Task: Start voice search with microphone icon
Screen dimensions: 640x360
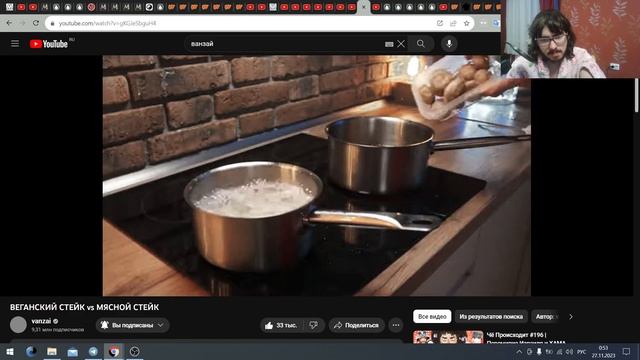Action: pyautogui.click(x=449, y=44)
